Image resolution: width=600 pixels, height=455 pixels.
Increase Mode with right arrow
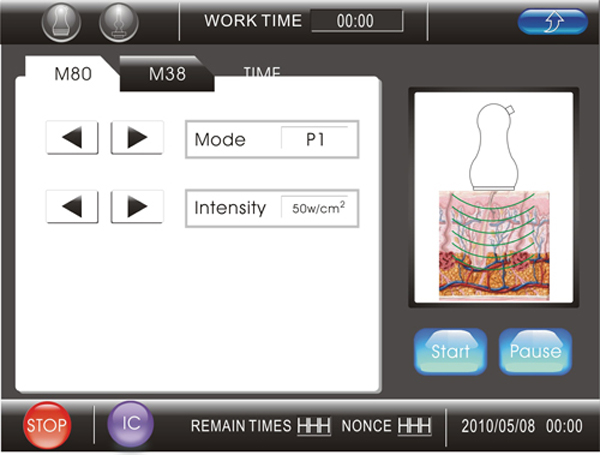[137, 137]
